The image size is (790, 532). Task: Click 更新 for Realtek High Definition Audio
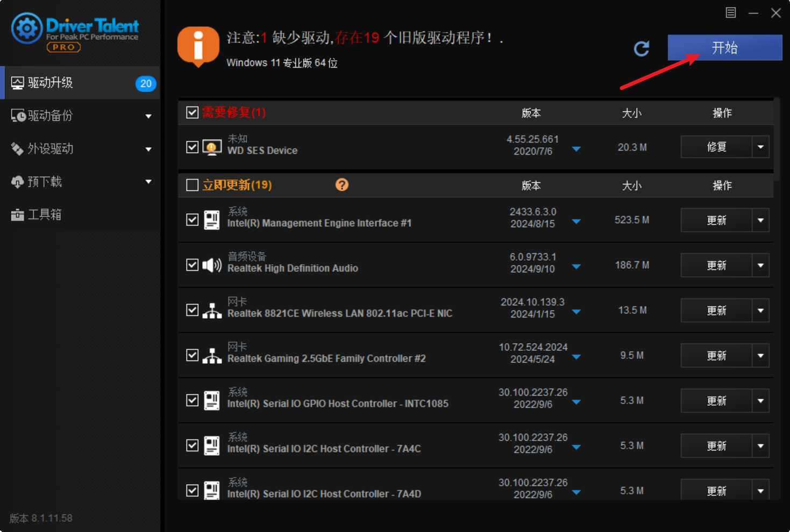pos(716,265)
